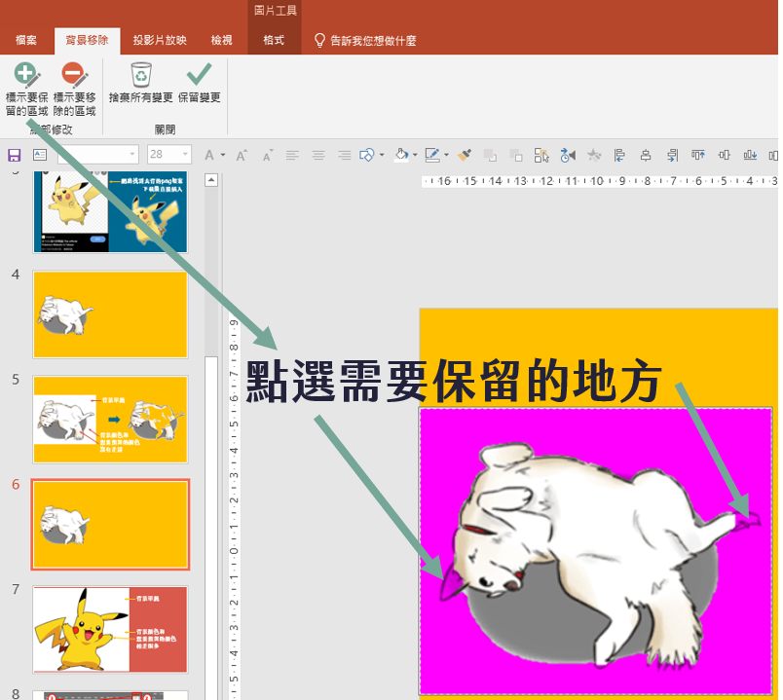783x700 pixels.
Task: Click the slide panel scroll up arrow
Action: (x=211, y=180)
